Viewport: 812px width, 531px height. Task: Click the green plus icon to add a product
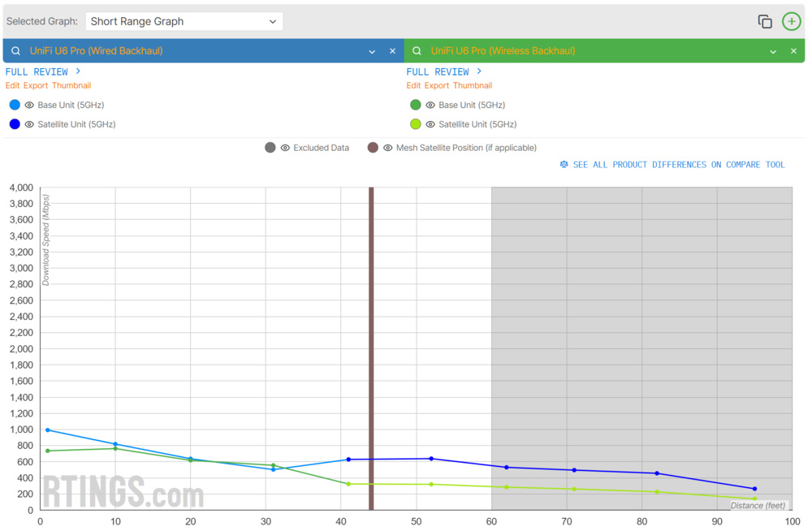pos(792,21)
